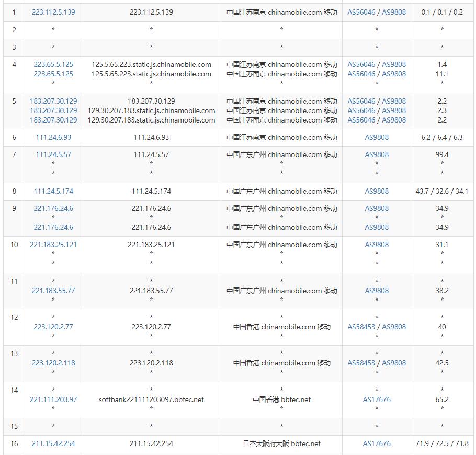Open the 221.183.25.121 IP link in hop 10
This screenshot has width=476, height=455.
(53, 245)
